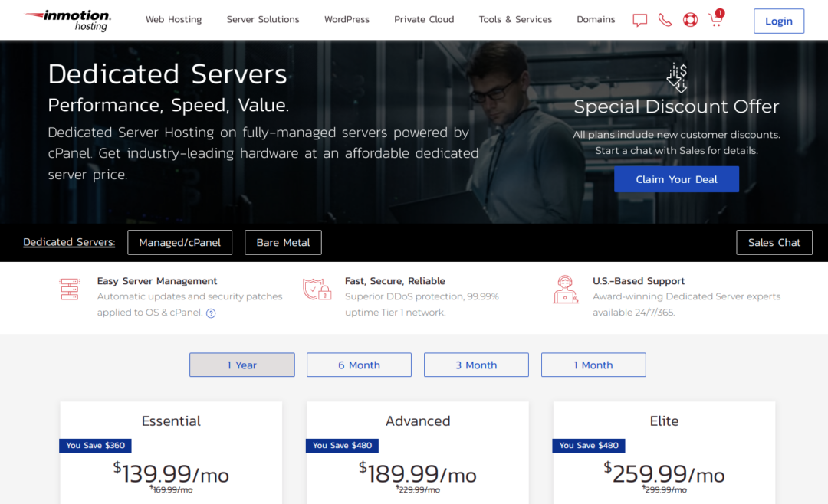
Task: Click the You Save $360 badge
Action: tap(95, 446)
